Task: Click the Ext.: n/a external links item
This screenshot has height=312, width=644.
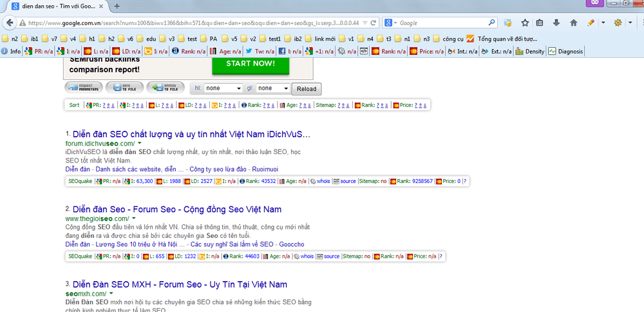Action: [497, 52]
